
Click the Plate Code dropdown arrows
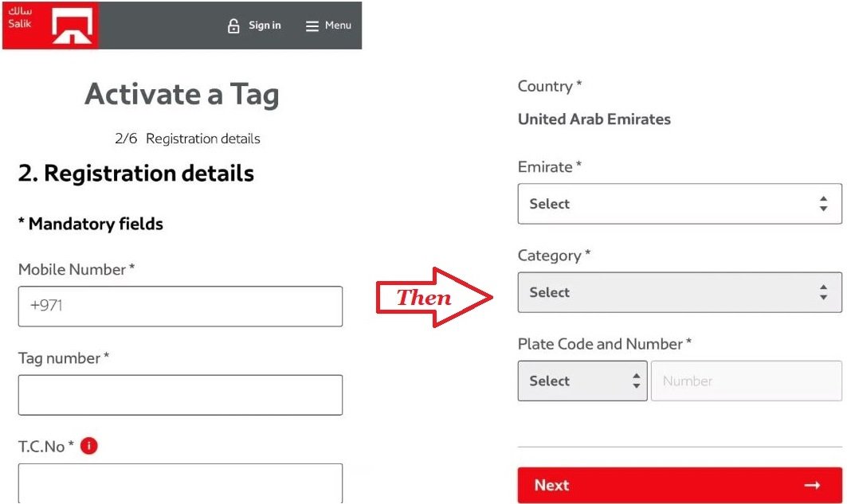coord(637,381)
